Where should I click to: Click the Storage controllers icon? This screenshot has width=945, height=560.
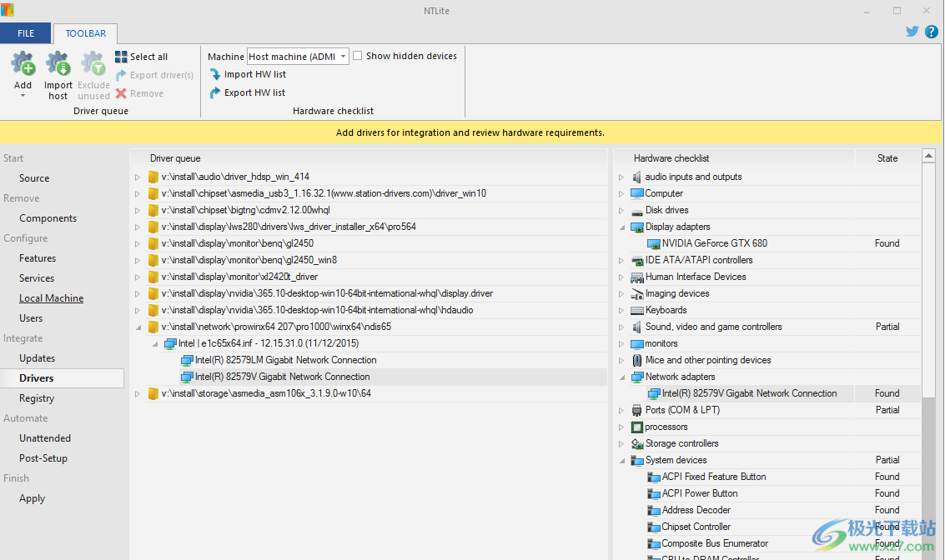click(x=637, y=444)
